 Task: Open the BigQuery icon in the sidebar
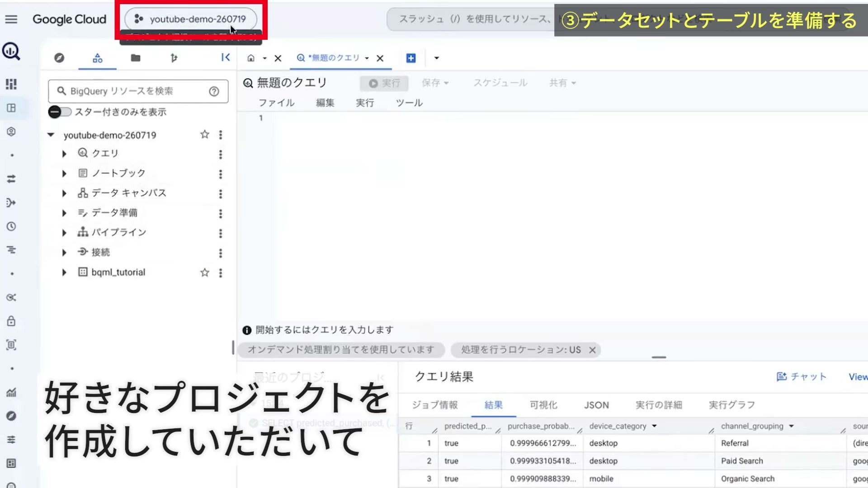(11, 51)
